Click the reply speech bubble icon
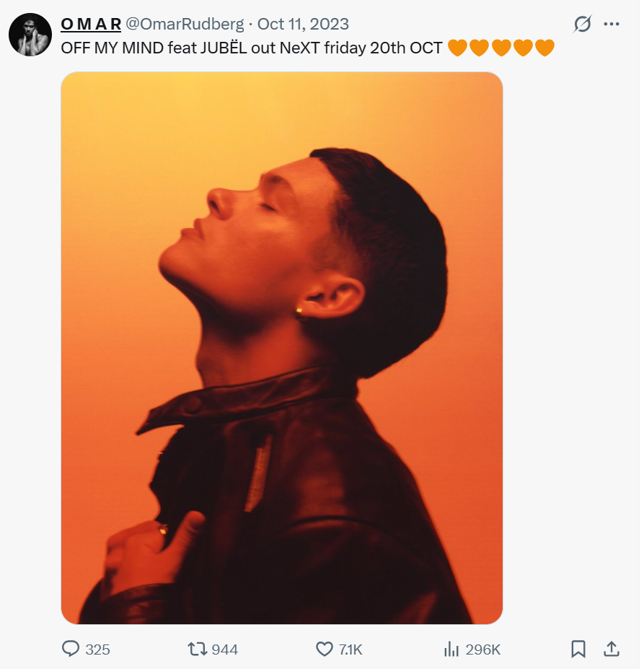 click(x=71, y=650)
